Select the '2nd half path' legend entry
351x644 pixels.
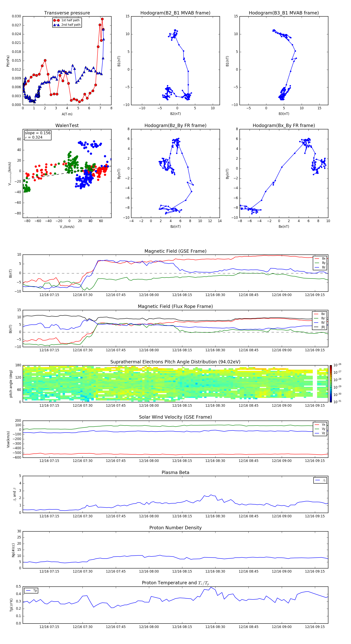[x=67, y=25]
